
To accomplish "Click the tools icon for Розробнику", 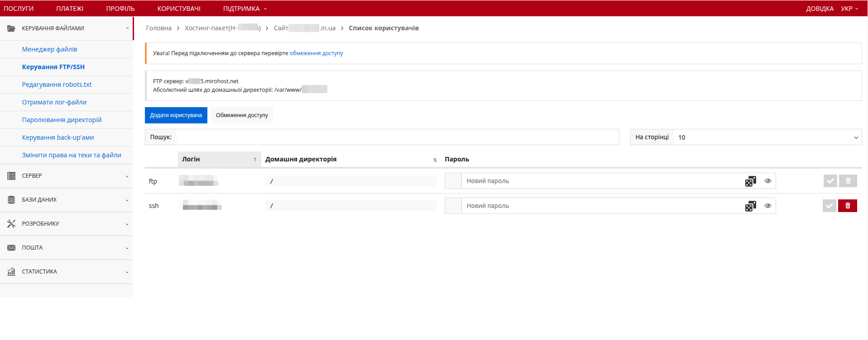I will 11,224.
